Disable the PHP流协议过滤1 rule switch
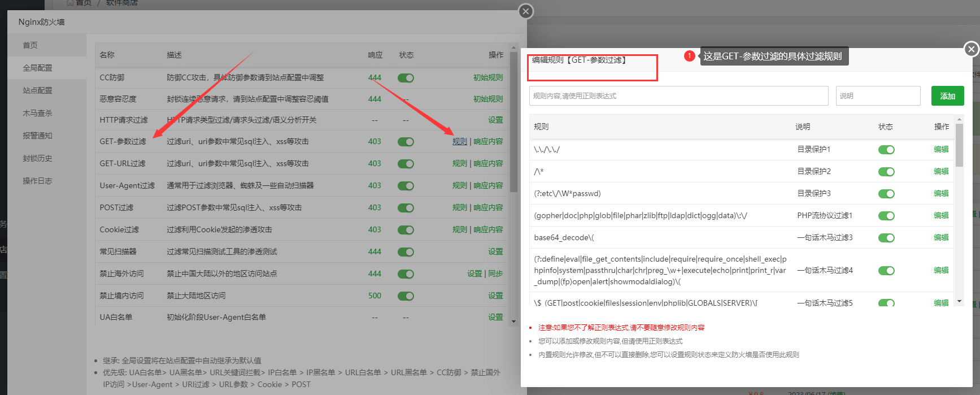980x395 pixels. pos(886,216)
